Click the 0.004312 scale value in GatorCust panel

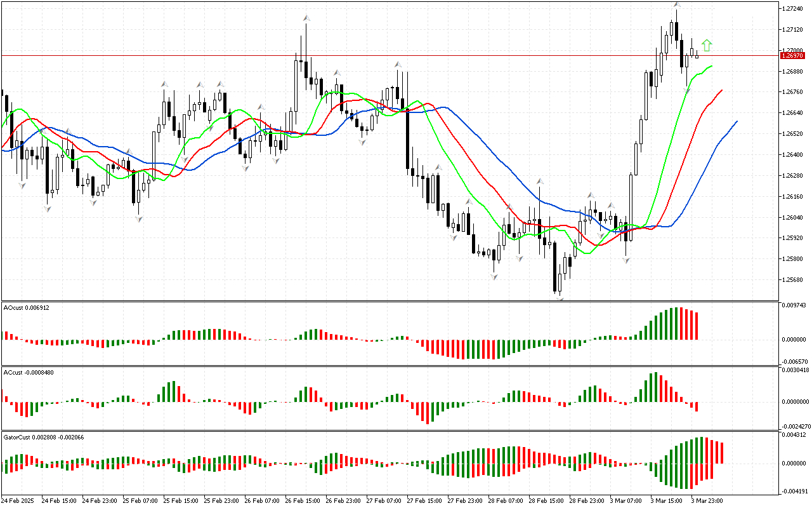pos(794,435)
